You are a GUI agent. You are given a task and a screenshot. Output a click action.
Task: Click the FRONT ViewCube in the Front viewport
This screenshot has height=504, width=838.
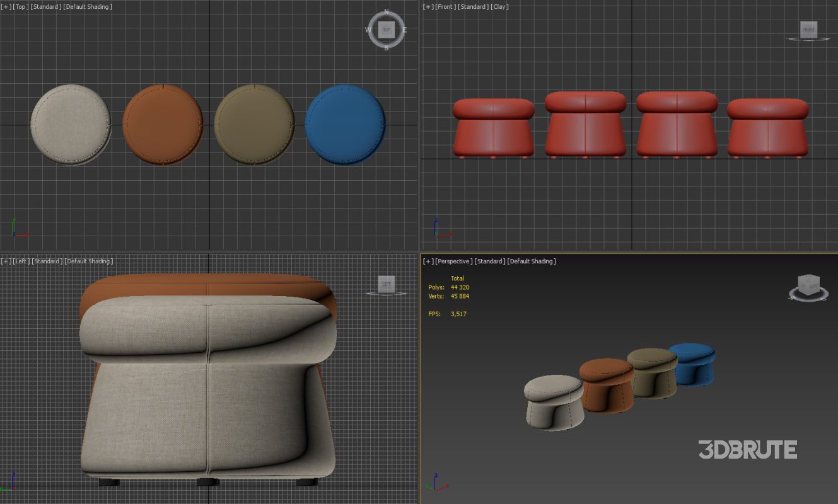808,29
